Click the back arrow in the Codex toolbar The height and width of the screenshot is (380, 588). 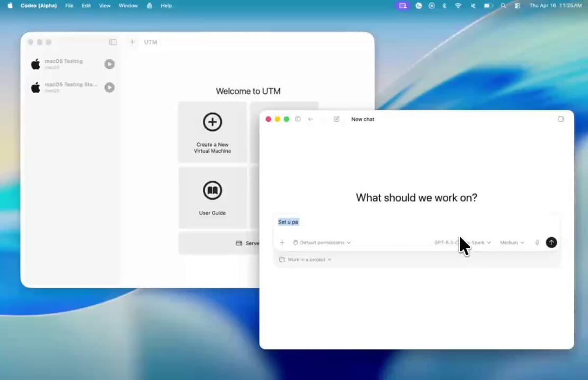pyautogui.click(x=311, y=119)
